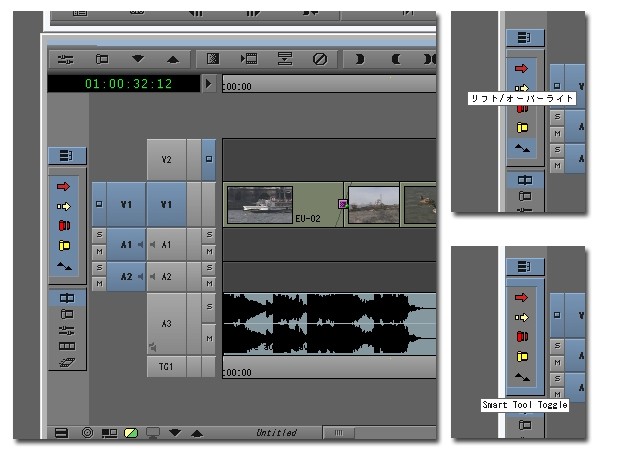Toggle Smart Tool bar in top-right inset

click(525, 38)
